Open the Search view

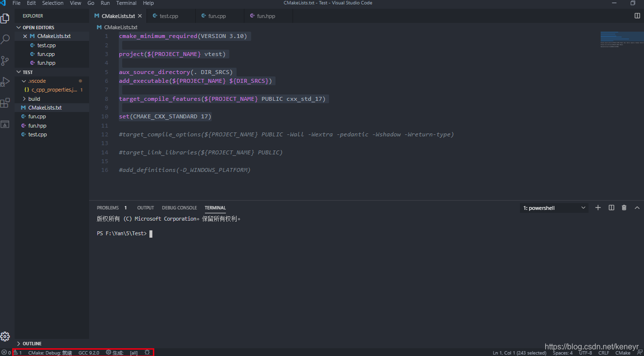click(5, 39)
